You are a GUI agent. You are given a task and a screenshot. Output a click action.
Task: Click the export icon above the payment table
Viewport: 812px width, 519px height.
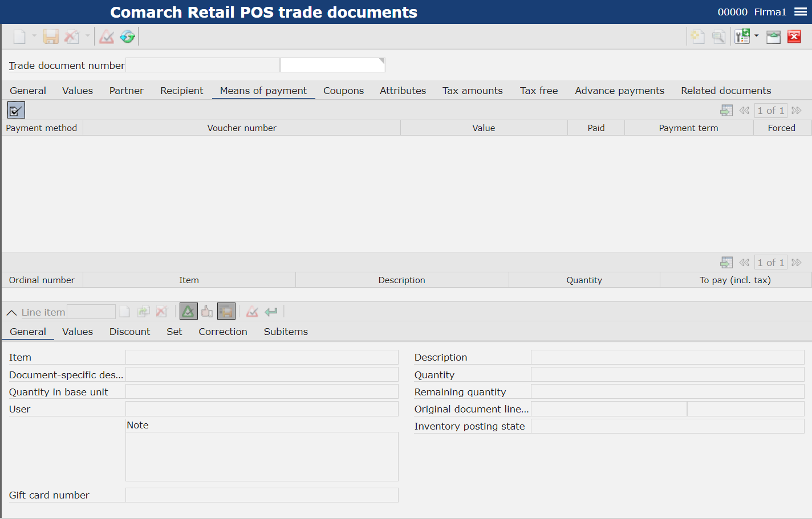[x=726, y=111]
